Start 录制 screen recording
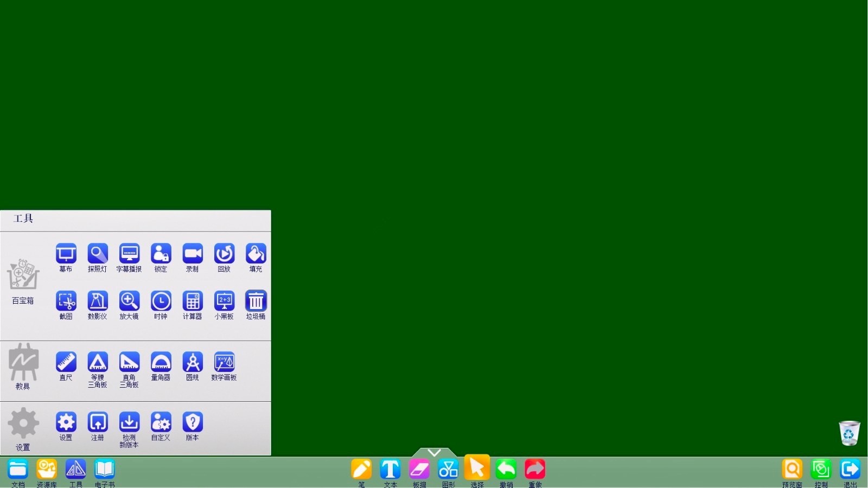This screenshot has height=488, width=868. (x=193, y=254)
